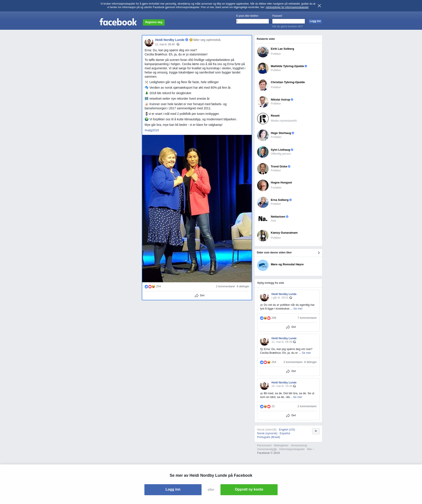Viewport: 422px width, 504px height.
Task: Open 2 kommentarer on main post
Action: pyautogui.click(x=225, y=287)
